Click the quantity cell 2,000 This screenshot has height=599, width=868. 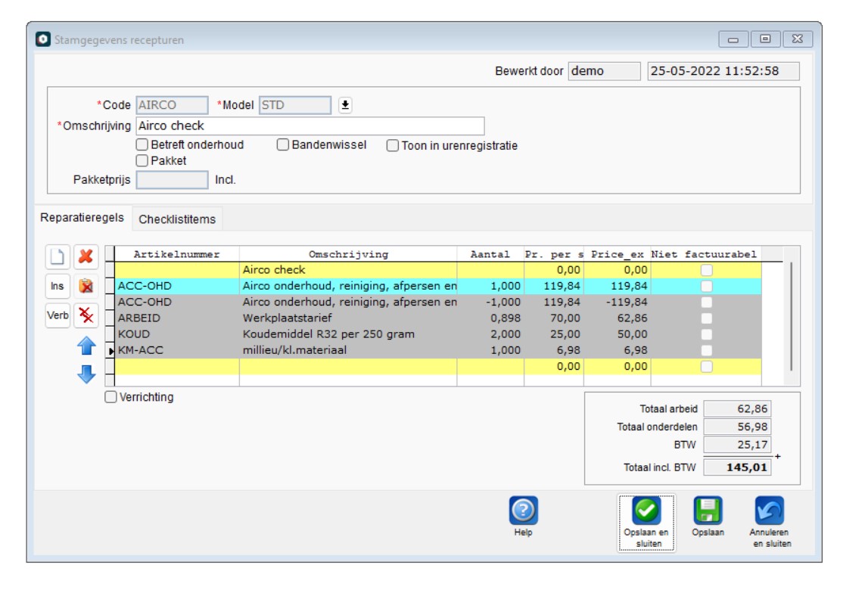pos(490,334)
